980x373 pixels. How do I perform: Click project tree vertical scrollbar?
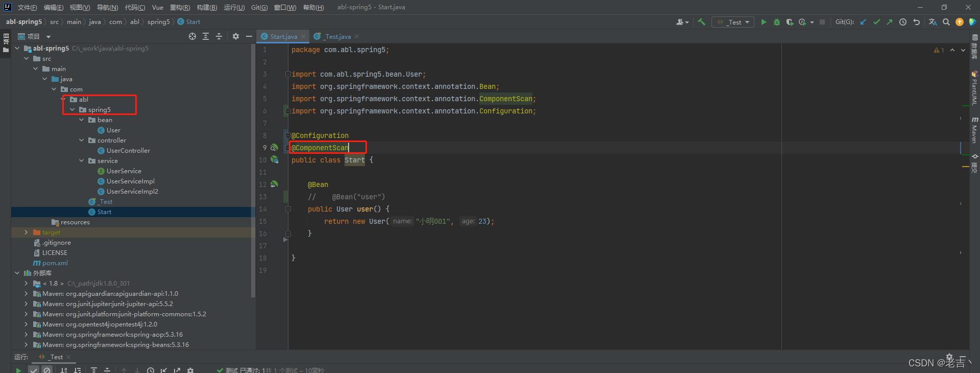253,170
